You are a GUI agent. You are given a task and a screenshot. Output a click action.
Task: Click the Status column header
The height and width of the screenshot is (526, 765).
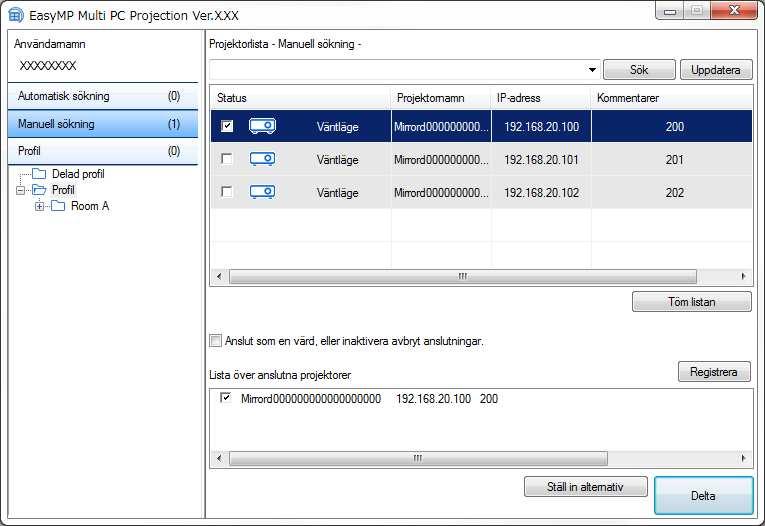click(301, 98)
